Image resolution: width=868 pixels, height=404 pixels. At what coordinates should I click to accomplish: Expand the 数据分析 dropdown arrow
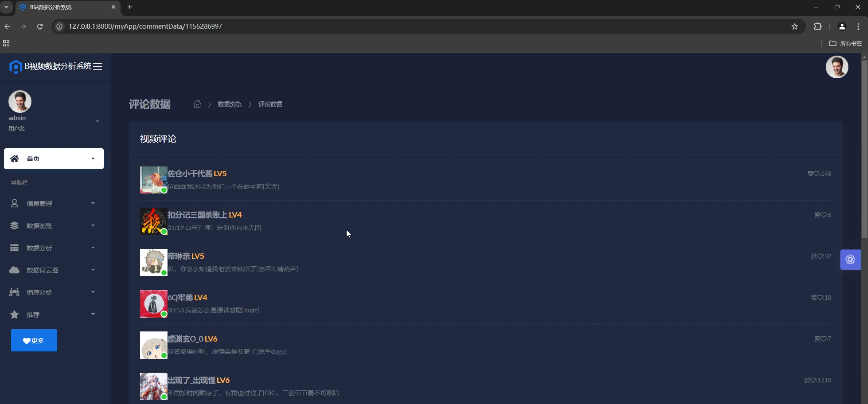coord(93,248)
